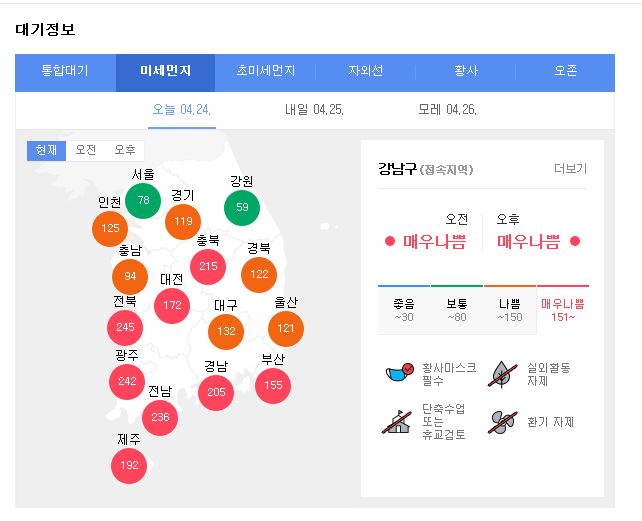Open the 초미세먼지 tab
Image resolution: width=642 pixels, height=521 pixels.
(x=266, y=72)
